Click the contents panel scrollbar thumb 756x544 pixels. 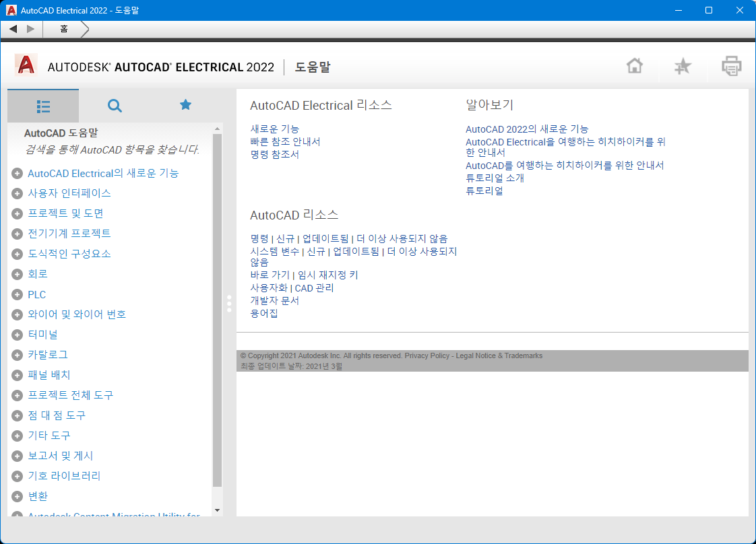point(217,310)
